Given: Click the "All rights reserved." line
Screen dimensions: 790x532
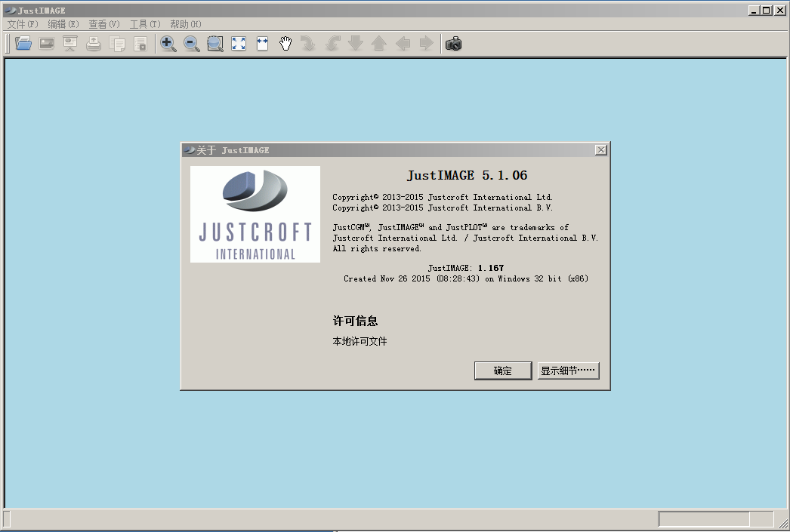Looking at the screenshot, I should pyautogui.click(x=377, y=248).
